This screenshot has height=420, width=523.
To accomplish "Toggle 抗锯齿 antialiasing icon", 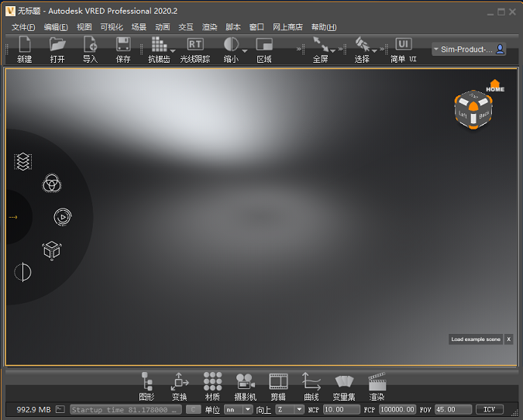I will (159, 50).
